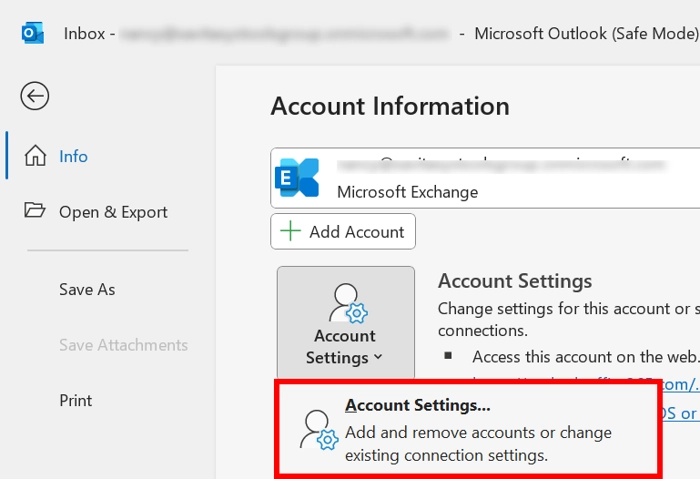Viewport: 700px width, 479px height.
Task: Click the green plus icon for Add Account
Action: 291,231
